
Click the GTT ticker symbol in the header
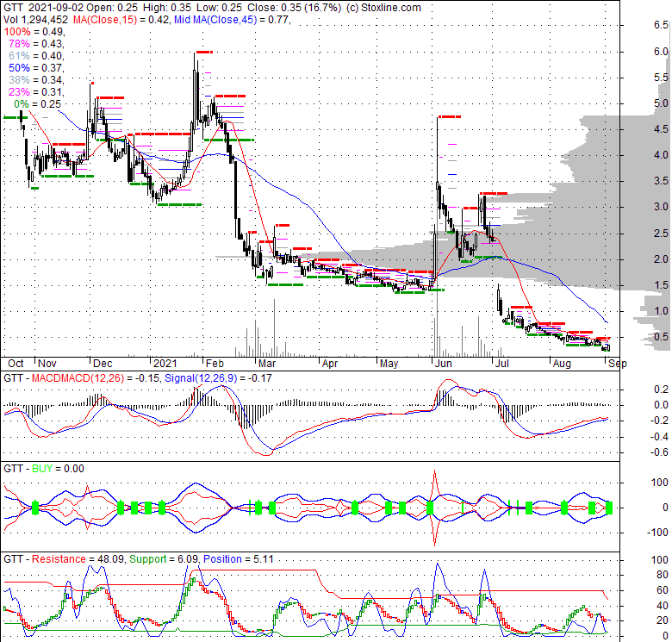pos(13,7)
